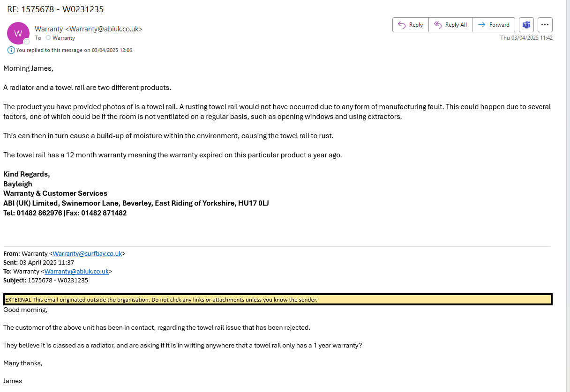Viewport: 570px width, 392px height.
Task: Open the Microsoft Teams share icon
Action: 526,25
